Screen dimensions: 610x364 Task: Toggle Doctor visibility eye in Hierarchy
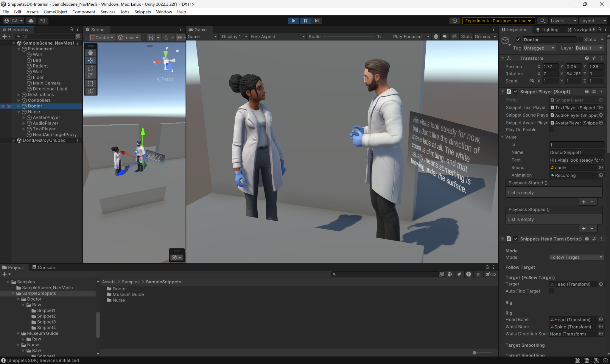3,106
